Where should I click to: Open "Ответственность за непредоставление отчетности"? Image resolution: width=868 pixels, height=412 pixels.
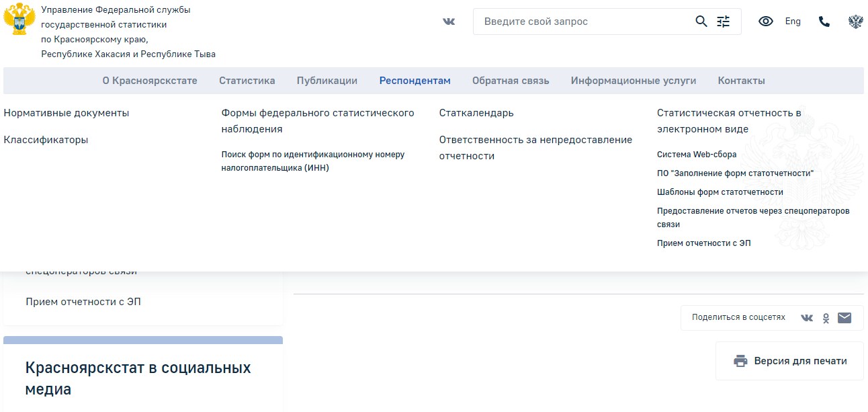coord(535,148)
